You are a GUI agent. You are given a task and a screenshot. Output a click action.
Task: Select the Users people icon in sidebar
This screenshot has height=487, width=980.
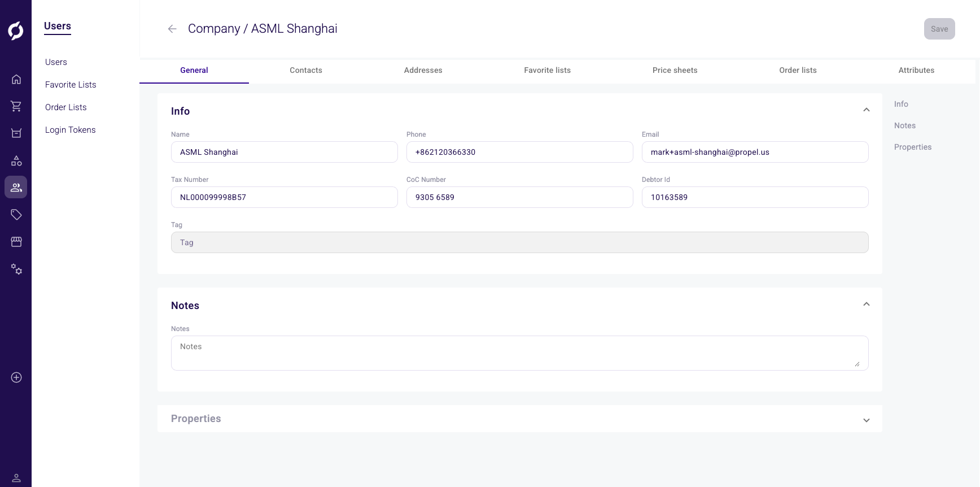coord(16,187)
